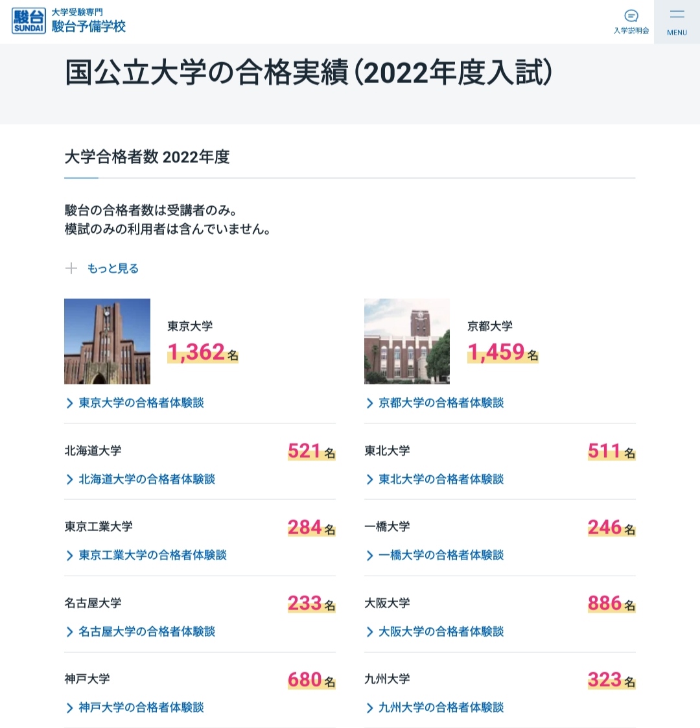Click the 東北大学 name label
Image resolution: width=700 pixels, height=728 pixels.
(387, 451)
